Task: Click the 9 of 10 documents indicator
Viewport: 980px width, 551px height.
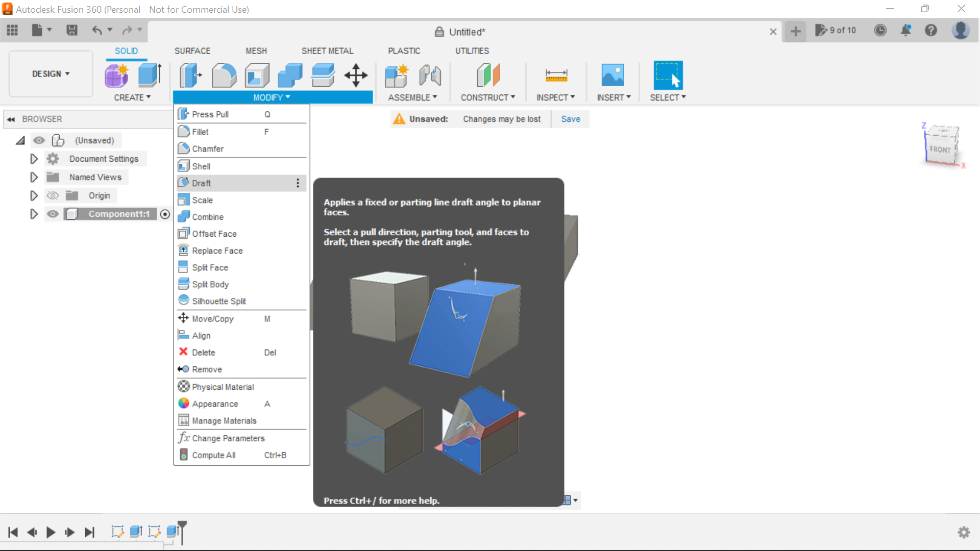Action: (x=836, y=31)
